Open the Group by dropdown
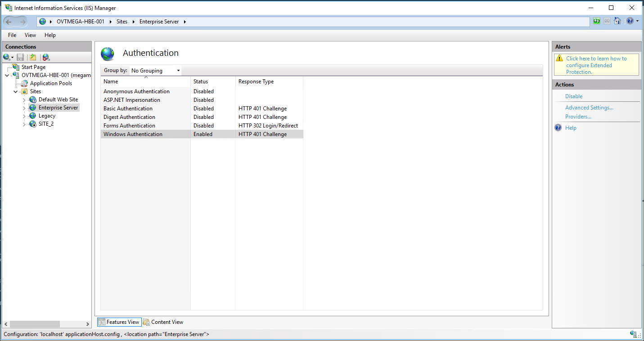The width and height of the screenshot is (644, 341). pos(155,71)
